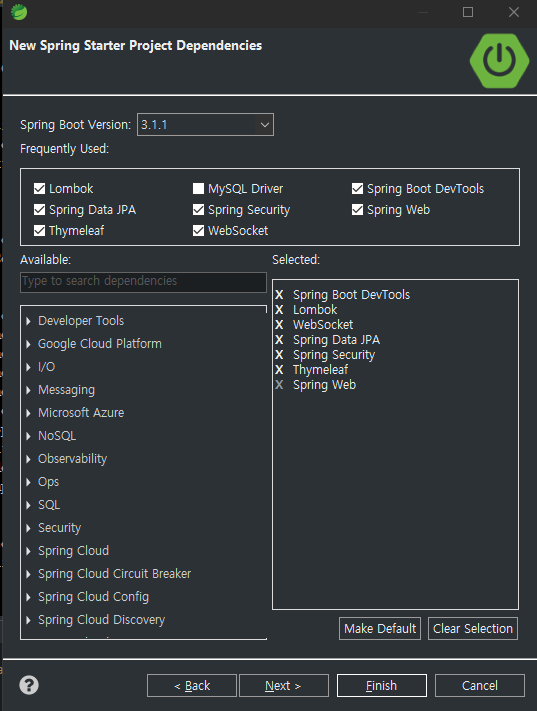Expand the SQL dependency category
Image resolution: width=537 pixels, height=711 pixels.
(x=29, y=505)
